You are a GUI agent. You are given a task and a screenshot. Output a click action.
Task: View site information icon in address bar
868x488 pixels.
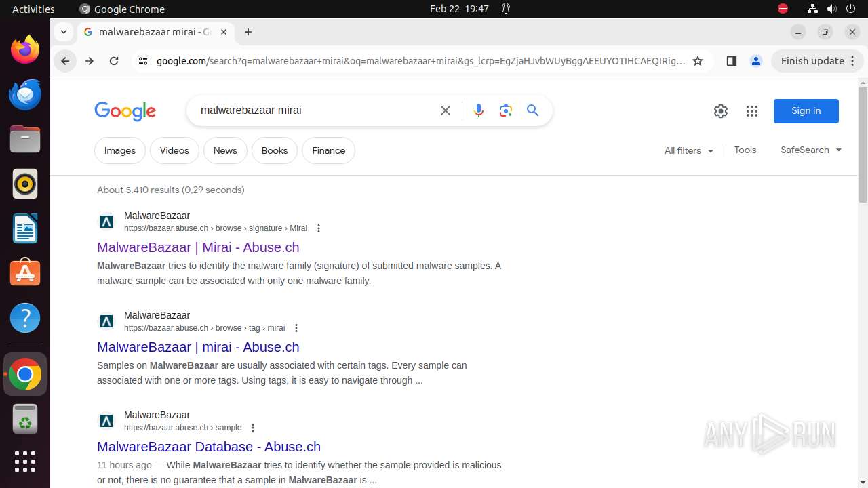pos(142,61)
